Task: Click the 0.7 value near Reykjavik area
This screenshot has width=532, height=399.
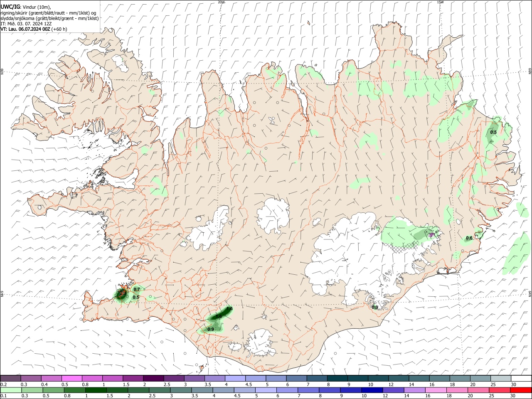Action: pyautogui.click(x=137, y=289)
